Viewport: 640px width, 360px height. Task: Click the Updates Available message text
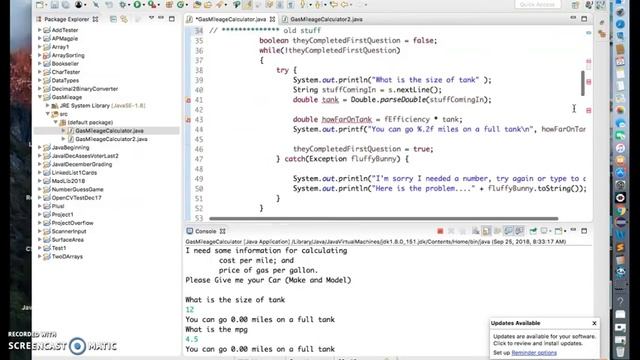[x=544, y=340]
